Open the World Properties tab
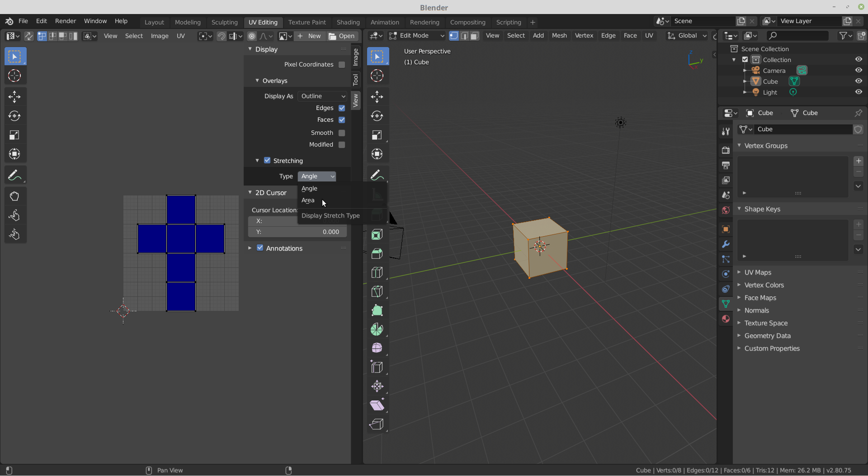Screen dimensions: 868x476 (x=726, y=210)
